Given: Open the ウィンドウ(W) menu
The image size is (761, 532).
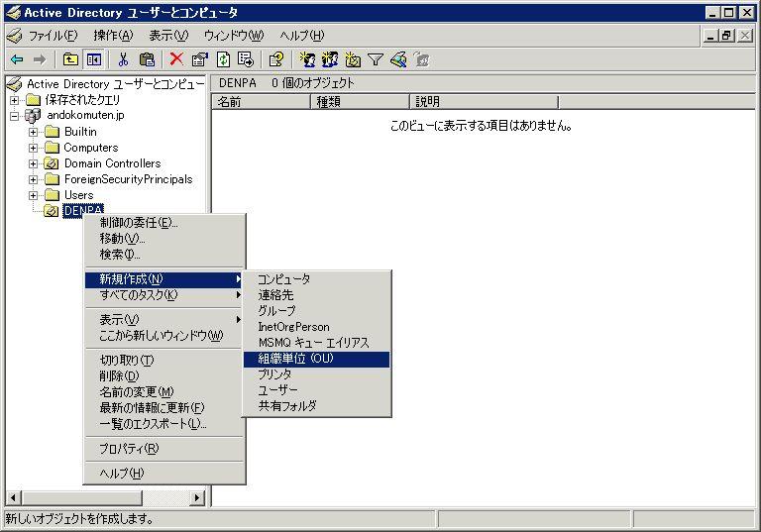Looking at the screenshot, I should click(x=234, y=36).
